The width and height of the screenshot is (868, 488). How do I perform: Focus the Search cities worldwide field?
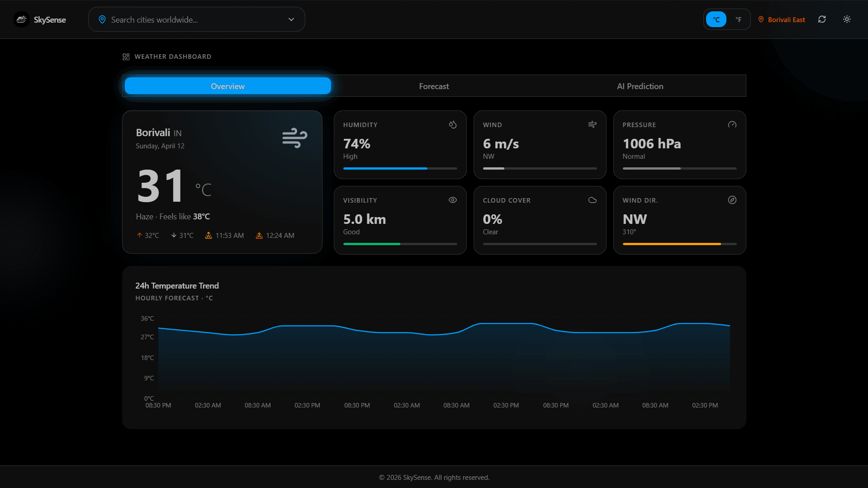196,19
